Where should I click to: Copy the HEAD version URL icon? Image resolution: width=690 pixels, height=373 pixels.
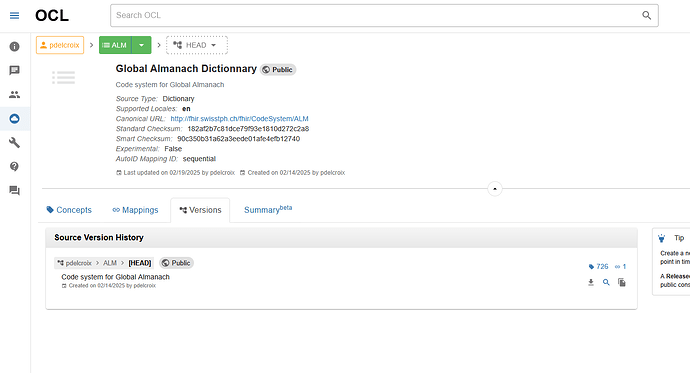tap(622, 282)
